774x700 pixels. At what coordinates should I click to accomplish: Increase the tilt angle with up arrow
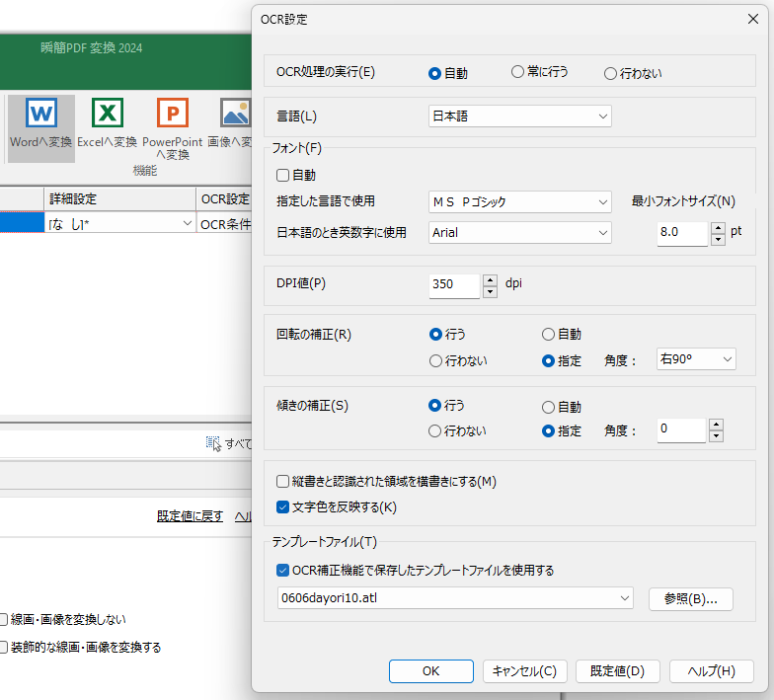(x=717, y=425)
